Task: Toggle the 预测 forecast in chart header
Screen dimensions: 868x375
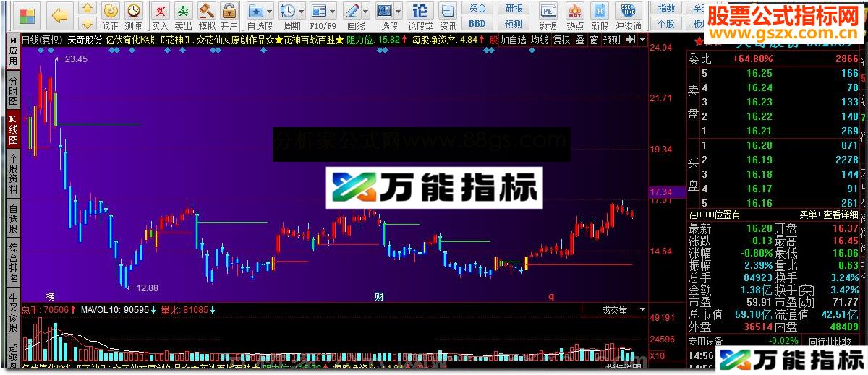Action: tap(611, 40)
